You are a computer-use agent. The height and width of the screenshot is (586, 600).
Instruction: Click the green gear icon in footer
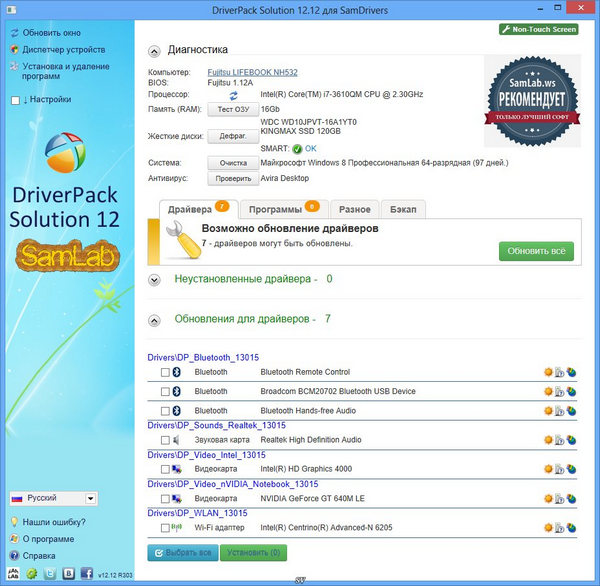pyautogui.click(x=32, y=573)
